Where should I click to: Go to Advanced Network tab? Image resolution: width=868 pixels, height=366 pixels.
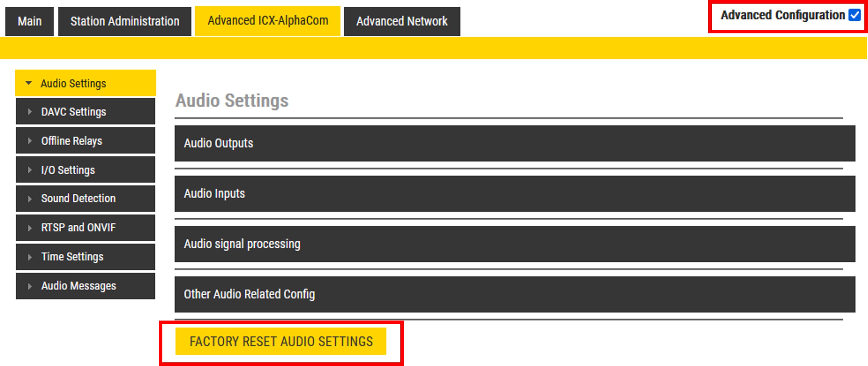click(x=402, y=21)
